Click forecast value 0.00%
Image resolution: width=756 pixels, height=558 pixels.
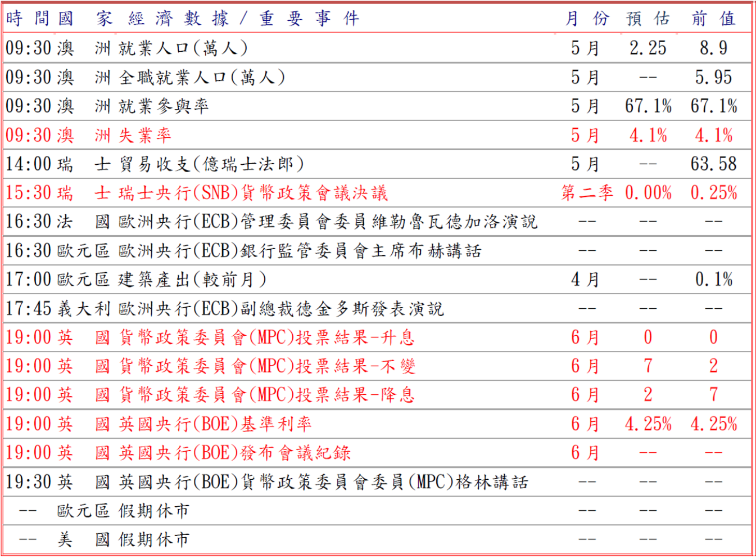coord(648,193)
